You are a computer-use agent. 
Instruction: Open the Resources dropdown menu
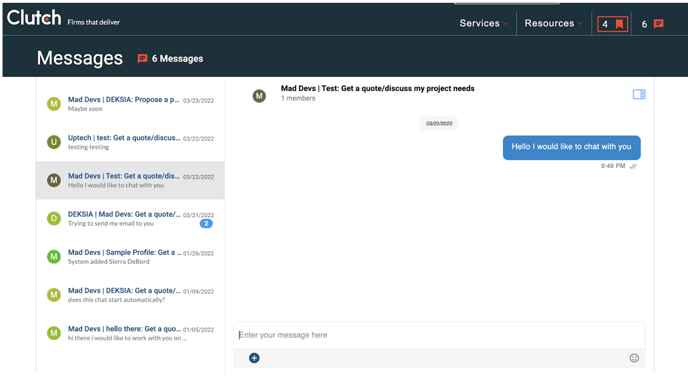pos(554,23)
